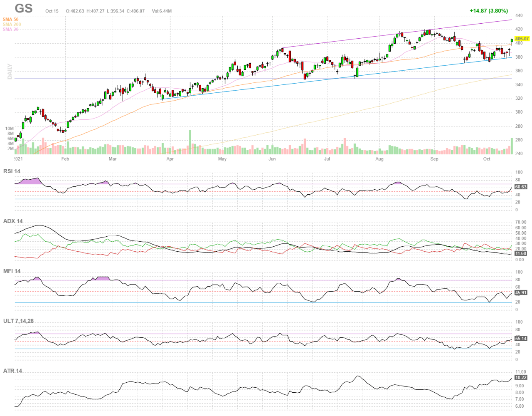532x416 pixels.
Task: Click the Aug month label on time axis
Action: coord(379,159)
